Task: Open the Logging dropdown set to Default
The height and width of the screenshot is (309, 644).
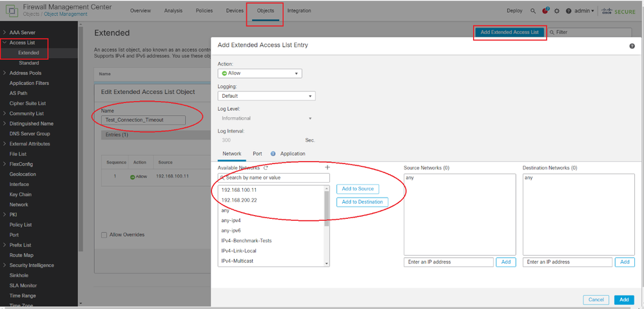Action: click(x=266, y=96)
